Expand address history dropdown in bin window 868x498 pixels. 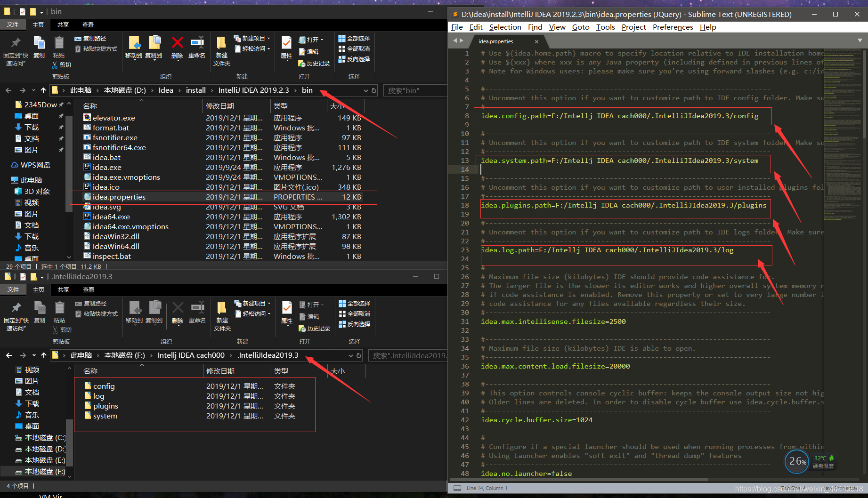tap(365, 90)
